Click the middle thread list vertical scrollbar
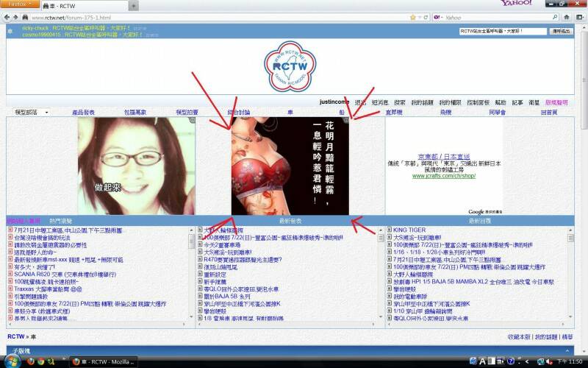Image resolution: width=588 pixels, height=368 pixels. coord(381,273)
